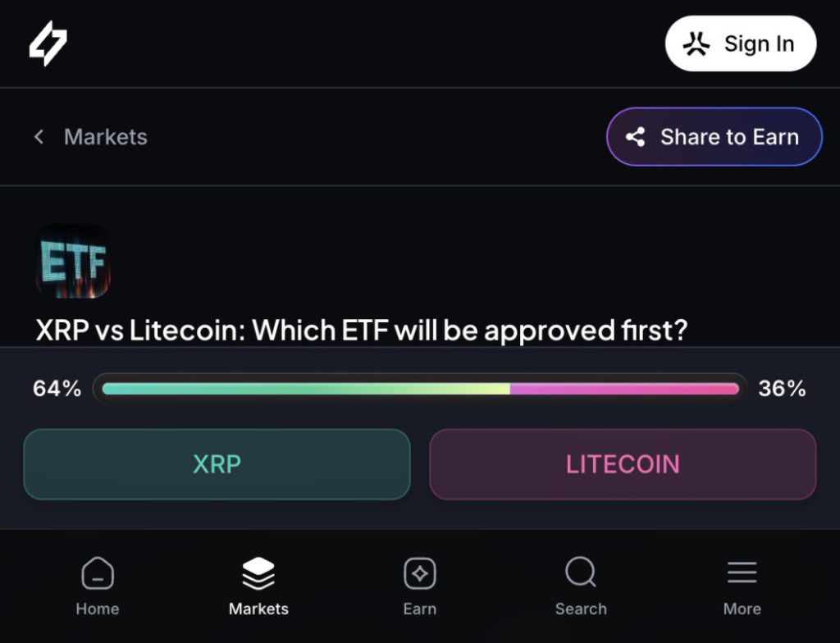This screenshot has height=643, width=840.
Task: Click the icon inside Sign In button
Action: pos(696,44)
